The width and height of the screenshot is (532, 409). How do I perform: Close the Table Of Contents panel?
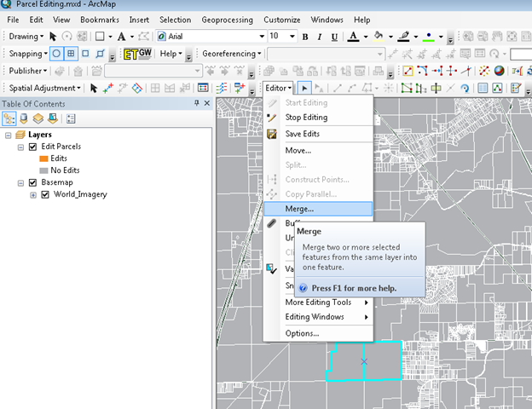click(x=207, y=103)
